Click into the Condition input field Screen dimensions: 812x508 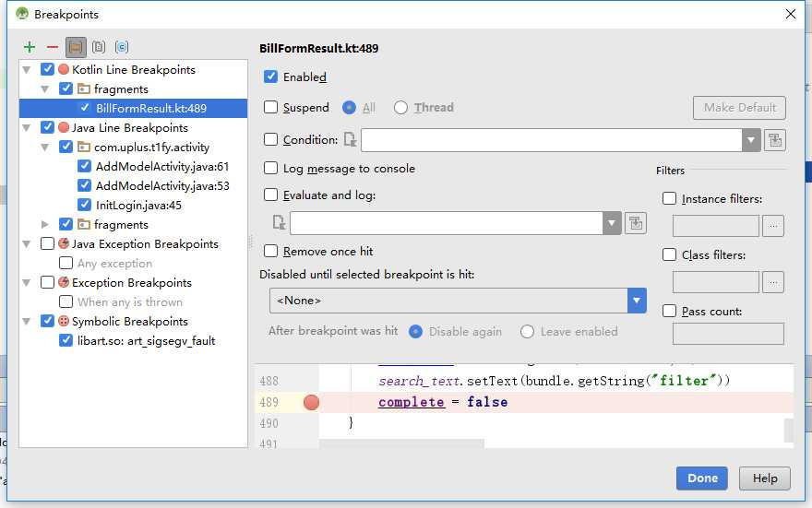[552, 140]
